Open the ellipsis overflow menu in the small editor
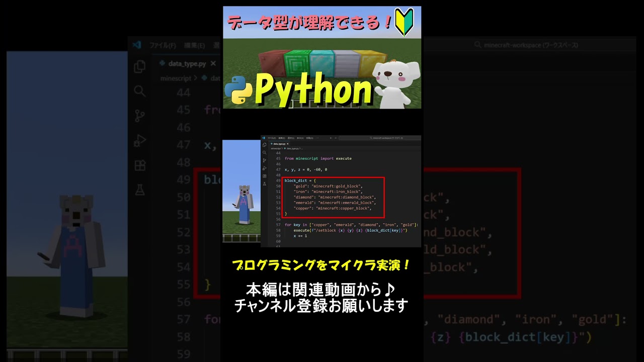The image size is (644, 362). point(317,138)
